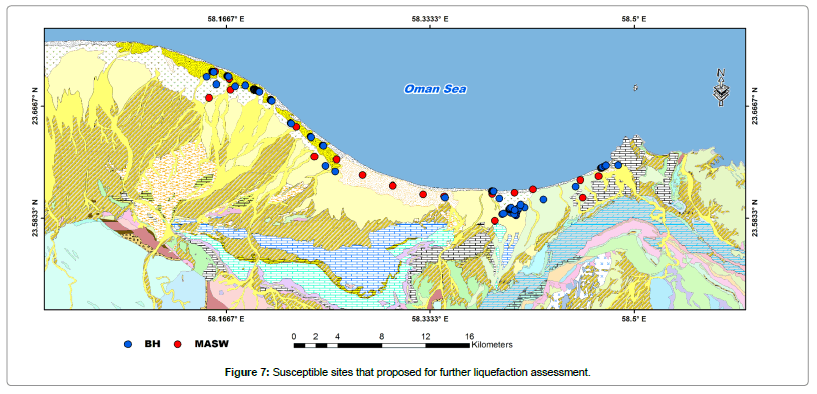
Task: Click the blue BH legend marker
Action: point(129,344)
